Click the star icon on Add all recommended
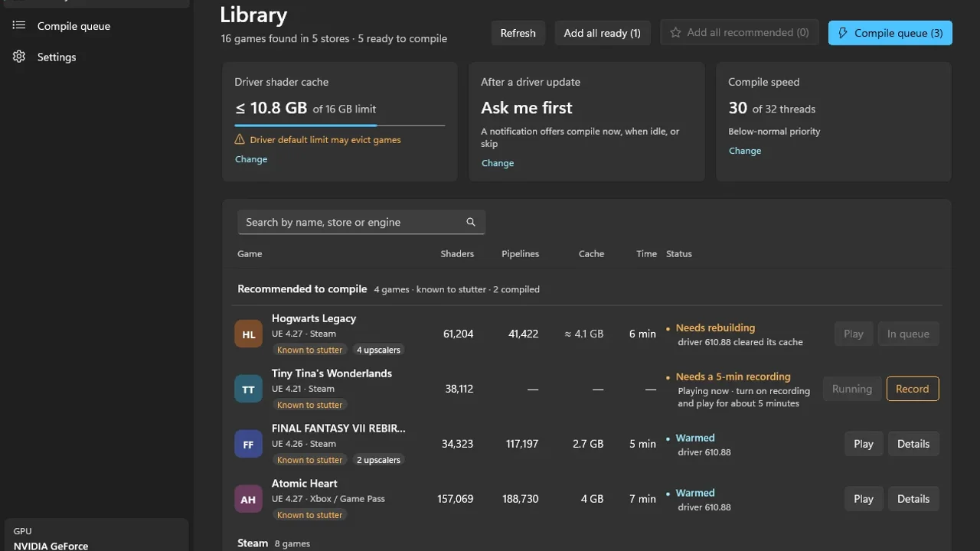The image size is (980, 551). (x=675, y=32)
